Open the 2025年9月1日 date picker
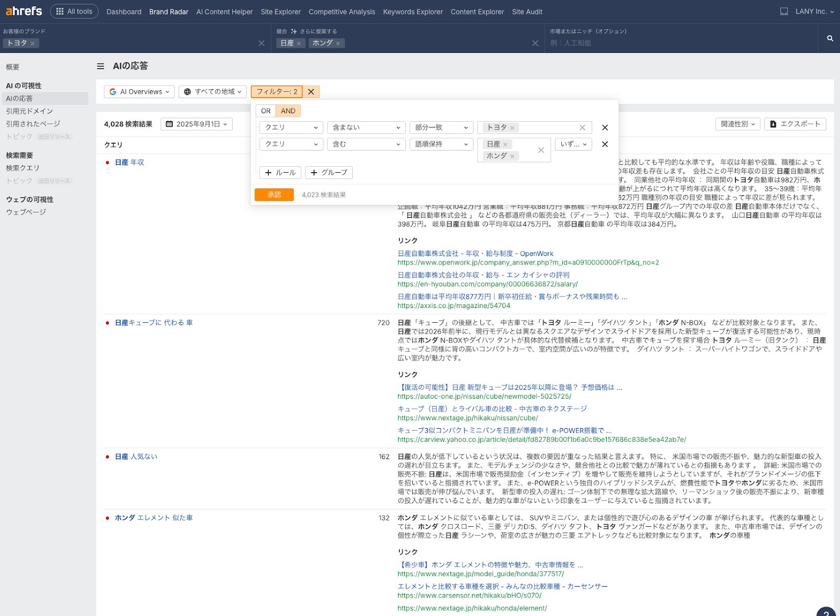Image resolution: width=840 pixels, height=616 pixels. point(196,124)
